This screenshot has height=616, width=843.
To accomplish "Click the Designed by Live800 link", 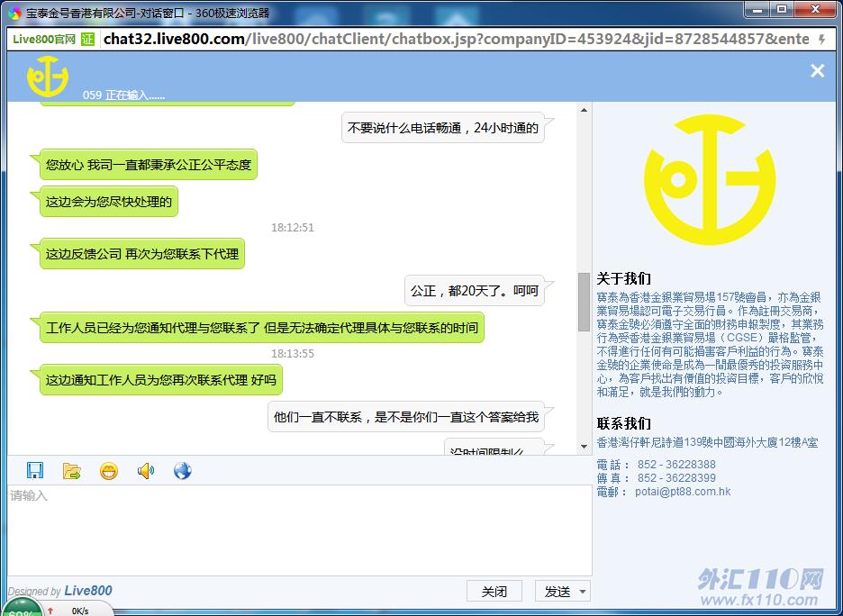I will (x=60, y=591).
